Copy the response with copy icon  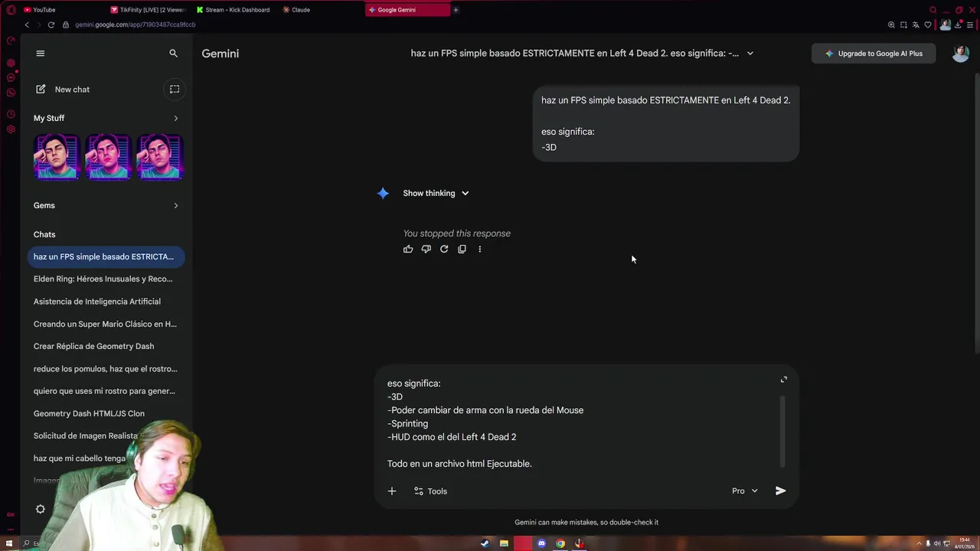point(462,249)
